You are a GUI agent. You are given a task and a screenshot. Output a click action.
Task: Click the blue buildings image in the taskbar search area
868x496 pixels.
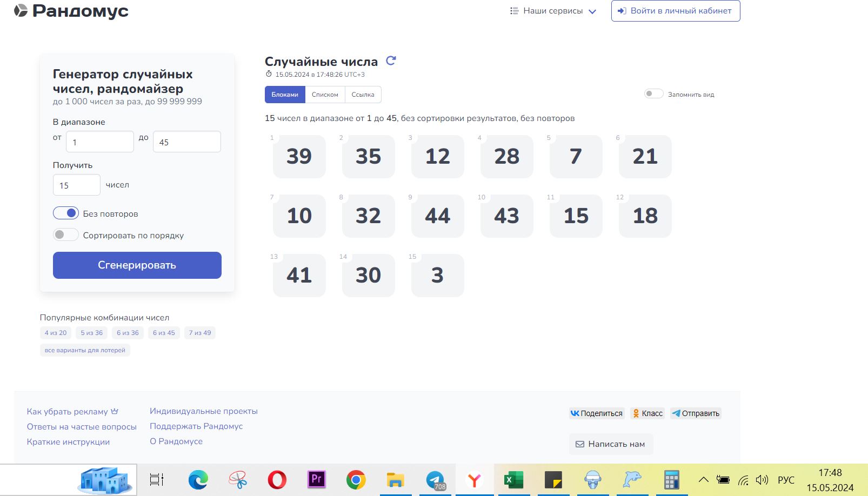tap(106, 480)
